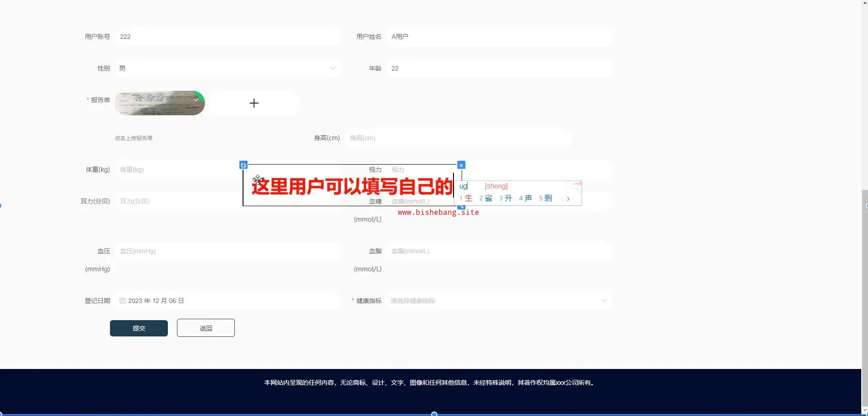
Task: Submit the form with 提交 button
Action: click(x=139, y=328)
